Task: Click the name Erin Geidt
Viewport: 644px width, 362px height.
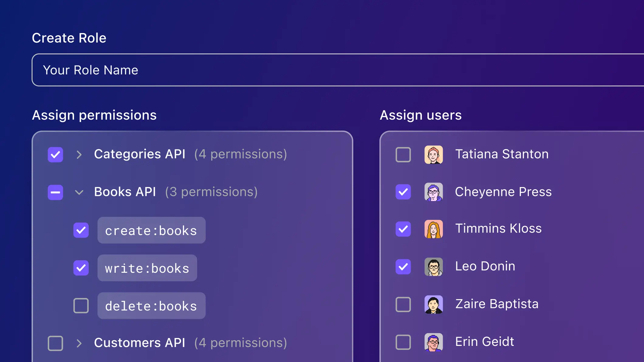Action: coord(485,341)
